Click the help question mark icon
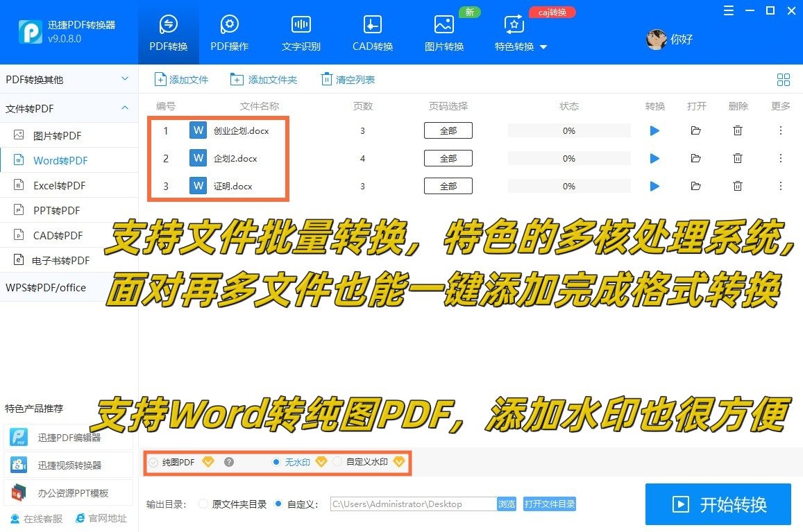The image size is (803, 532). click(229, 462)
